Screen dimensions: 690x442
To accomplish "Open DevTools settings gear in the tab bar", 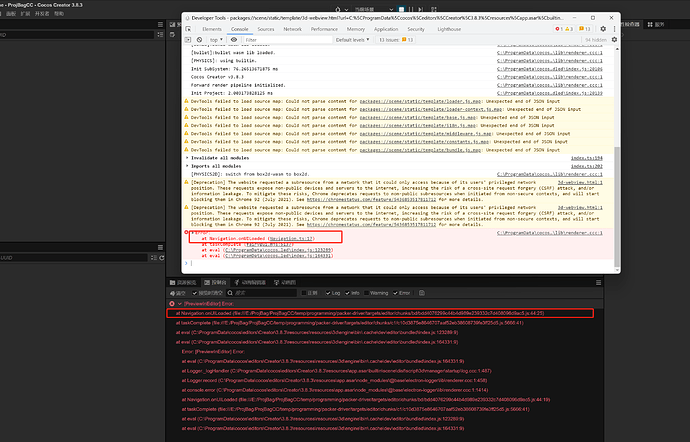I will (603, 29).
